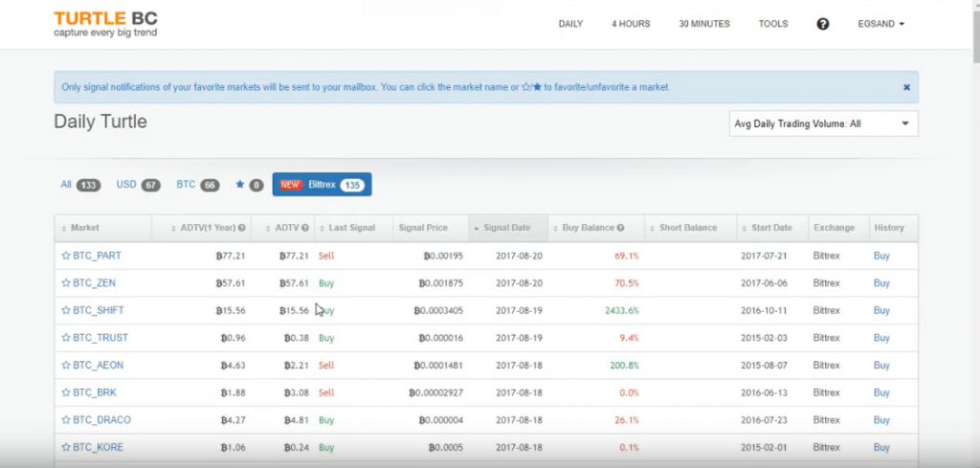Open the Avg Daily Trading Volume dropdown
980x468 pixels.
(x=823, y=123)
